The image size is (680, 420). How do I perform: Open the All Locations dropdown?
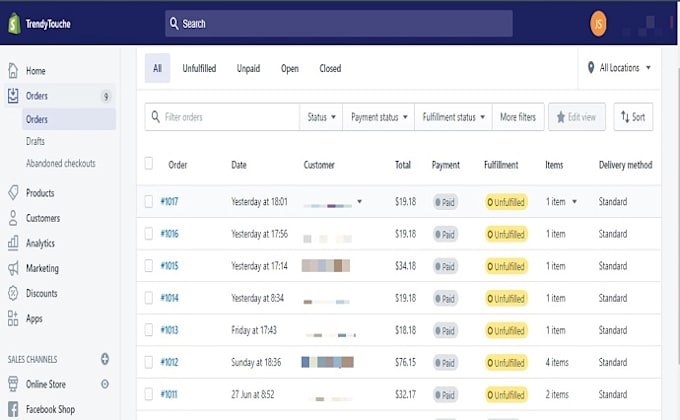coord(619,68)
